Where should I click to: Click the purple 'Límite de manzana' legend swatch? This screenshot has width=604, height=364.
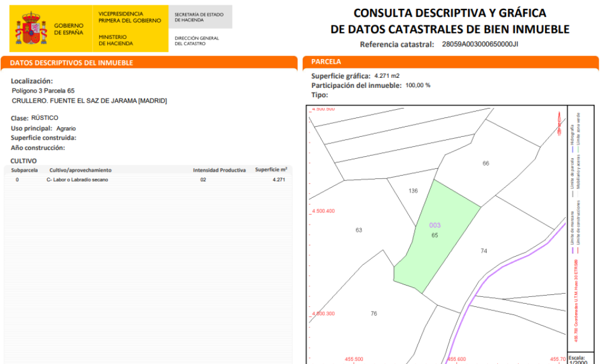572,250
